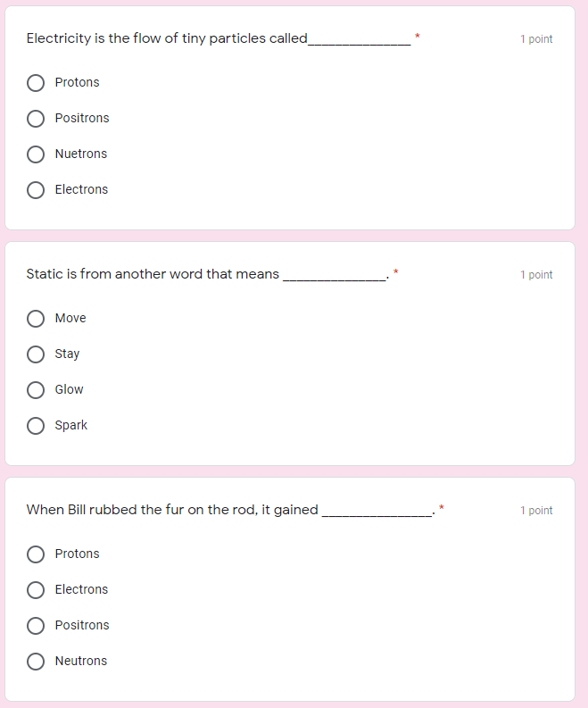
Task: Select the Spark option
Action: point(36,426)
